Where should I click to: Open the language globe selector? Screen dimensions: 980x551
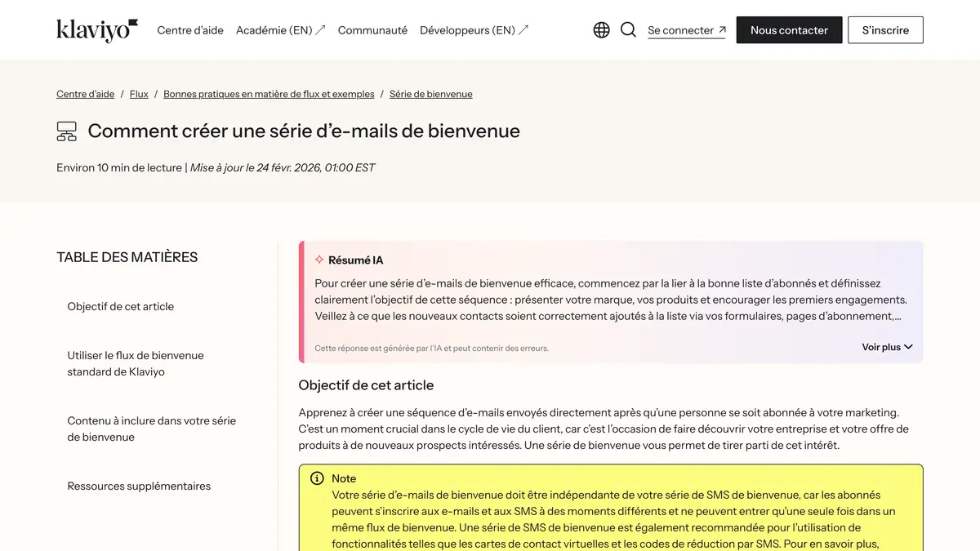pos(601,30)
